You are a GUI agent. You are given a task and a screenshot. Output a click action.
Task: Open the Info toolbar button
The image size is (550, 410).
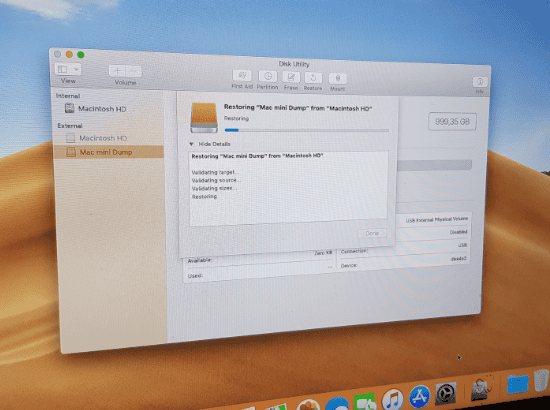[x=479, y=82]
